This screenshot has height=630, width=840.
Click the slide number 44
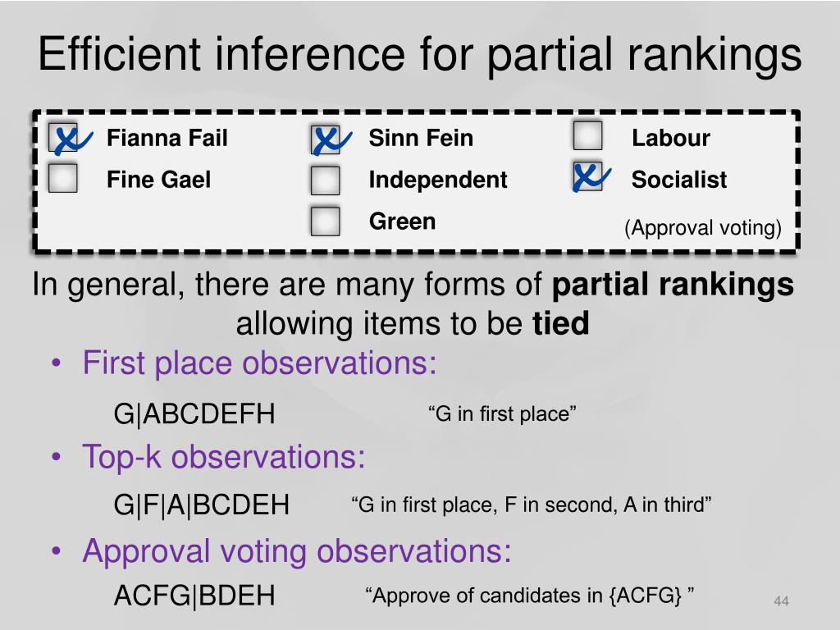click(x=782, y=601)
